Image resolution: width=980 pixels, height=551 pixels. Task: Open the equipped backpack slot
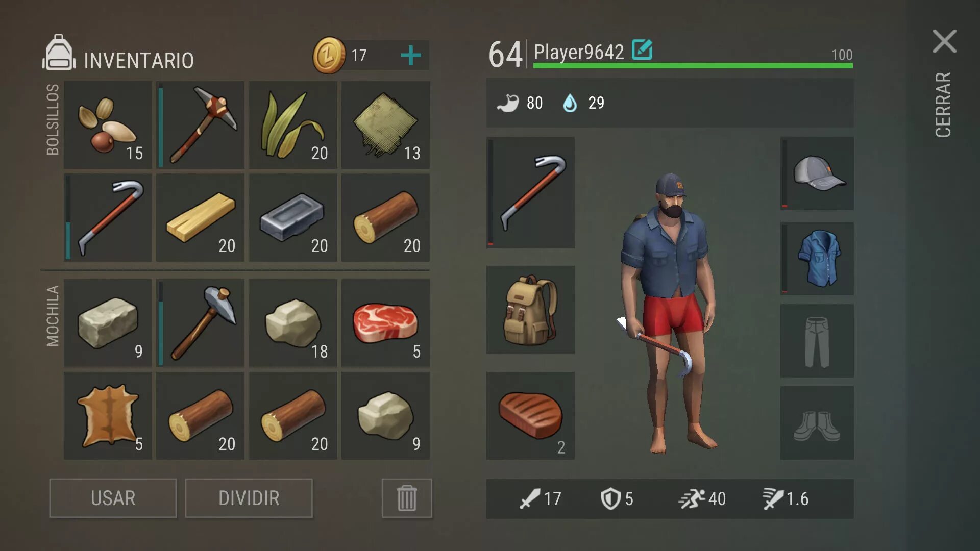(x=530, y=310)
